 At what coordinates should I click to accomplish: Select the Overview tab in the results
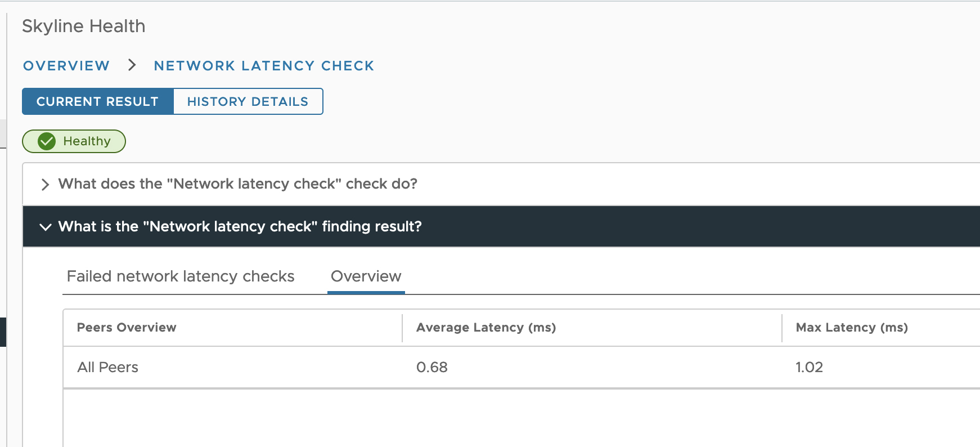click(366, 276)
